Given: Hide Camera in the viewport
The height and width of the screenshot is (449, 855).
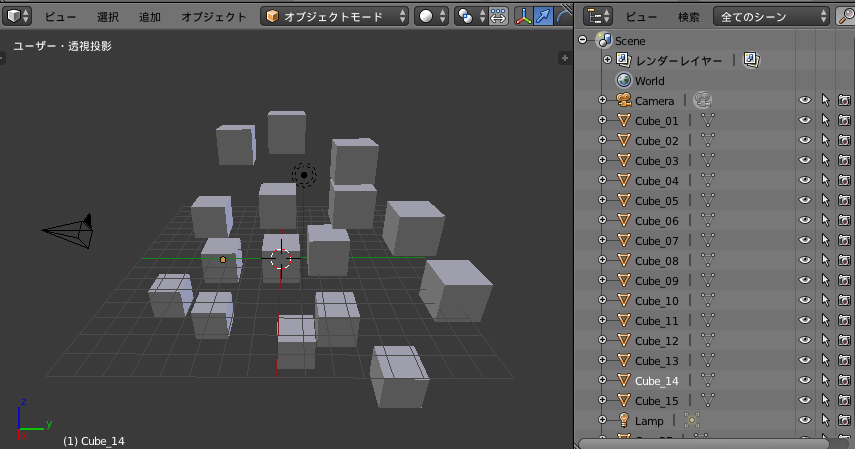Looking at the screenshot, I should coord(805,100).
